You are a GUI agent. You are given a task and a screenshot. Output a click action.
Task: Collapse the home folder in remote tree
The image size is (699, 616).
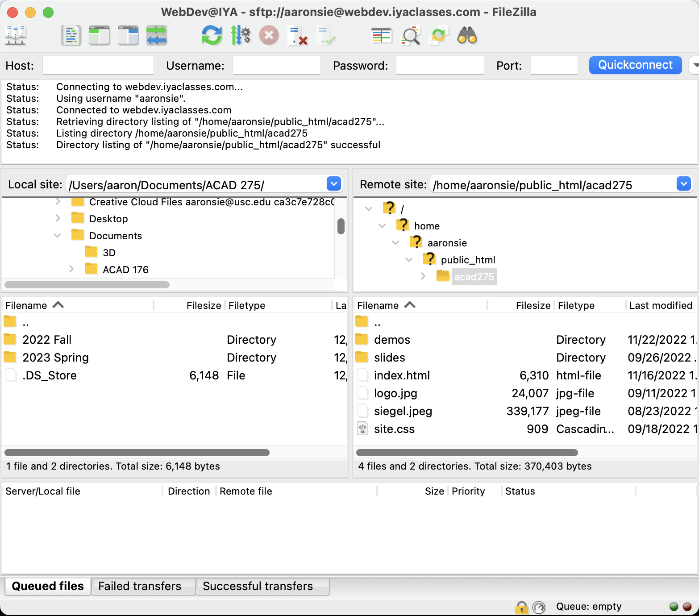(382, 225)
